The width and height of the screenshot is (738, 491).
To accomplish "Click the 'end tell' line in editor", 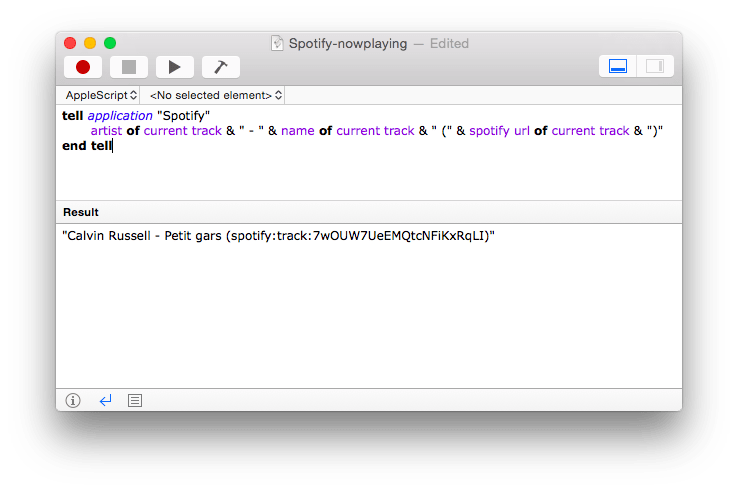I will click(x=88, y=146).
